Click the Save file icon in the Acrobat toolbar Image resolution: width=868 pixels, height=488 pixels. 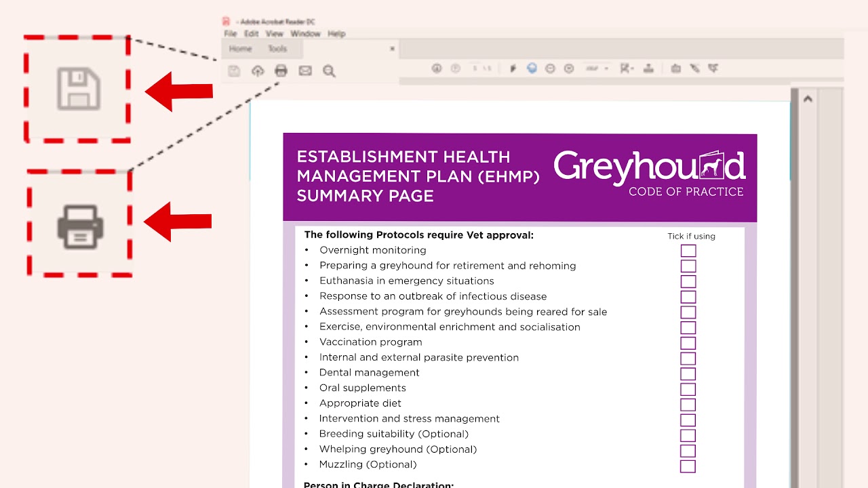(x=234, y=70)
